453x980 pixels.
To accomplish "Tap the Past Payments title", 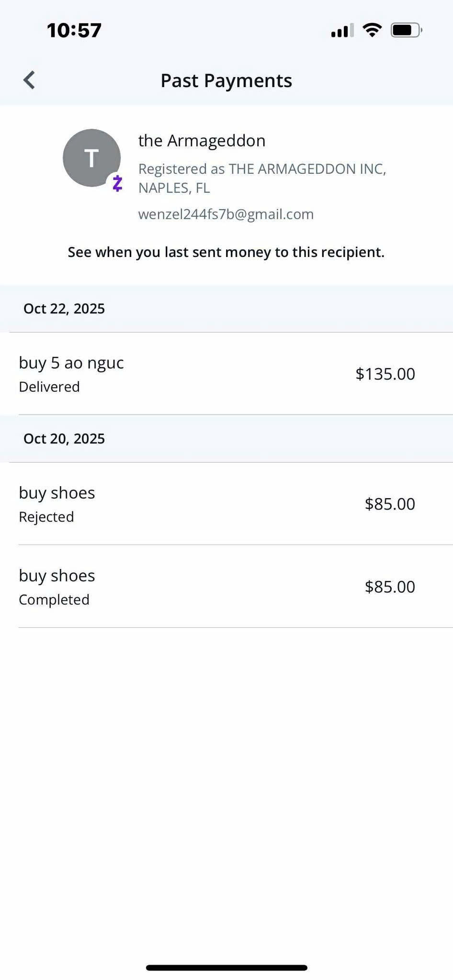I will tap(226, 80).
